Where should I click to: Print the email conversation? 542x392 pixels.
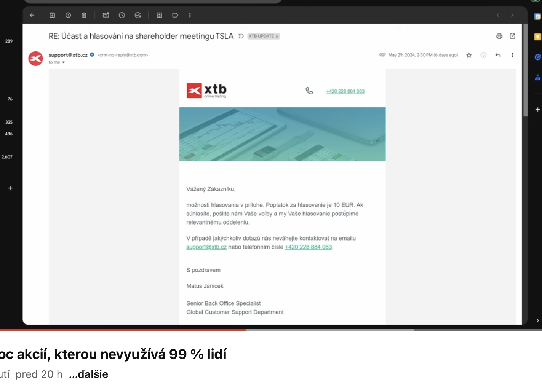tap(499, 36)
